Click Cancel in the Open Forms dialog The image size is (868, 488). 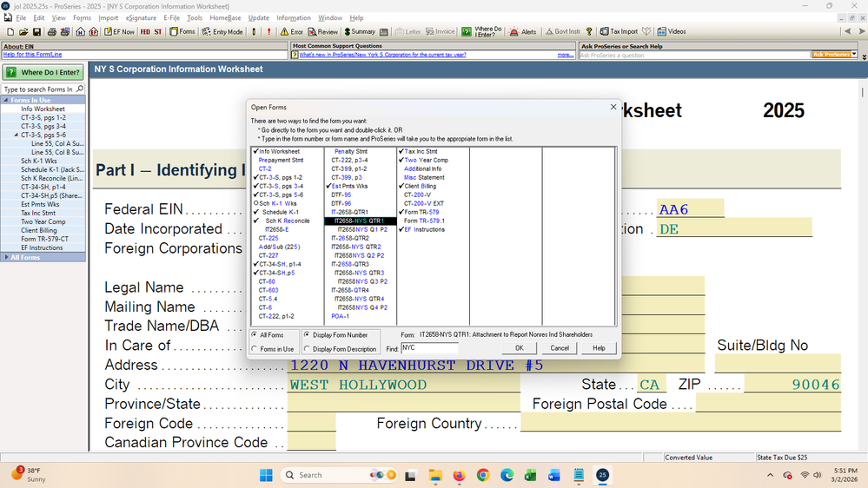560,348
